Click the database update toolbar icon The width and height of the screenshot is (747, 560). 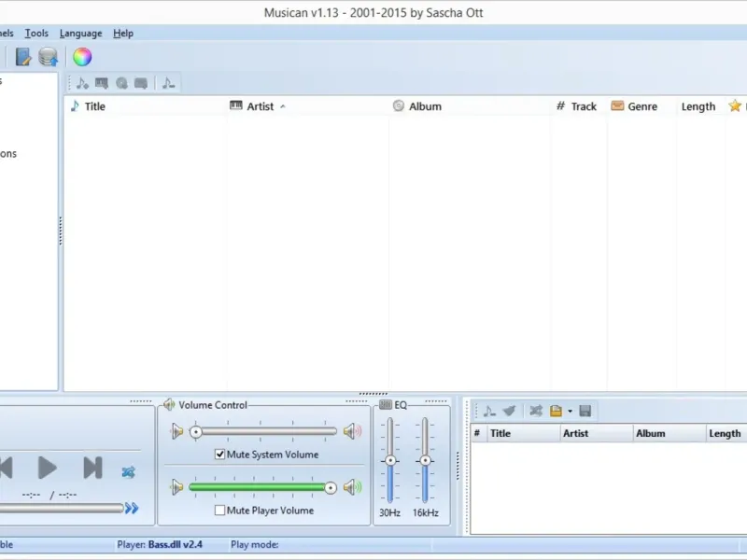point(49,57)
